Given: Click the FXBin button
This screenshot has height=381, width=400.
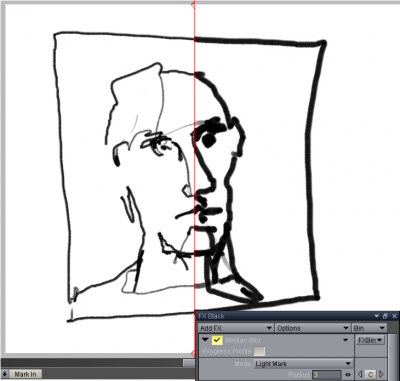Looking at the screenshot, I should 370,340.
